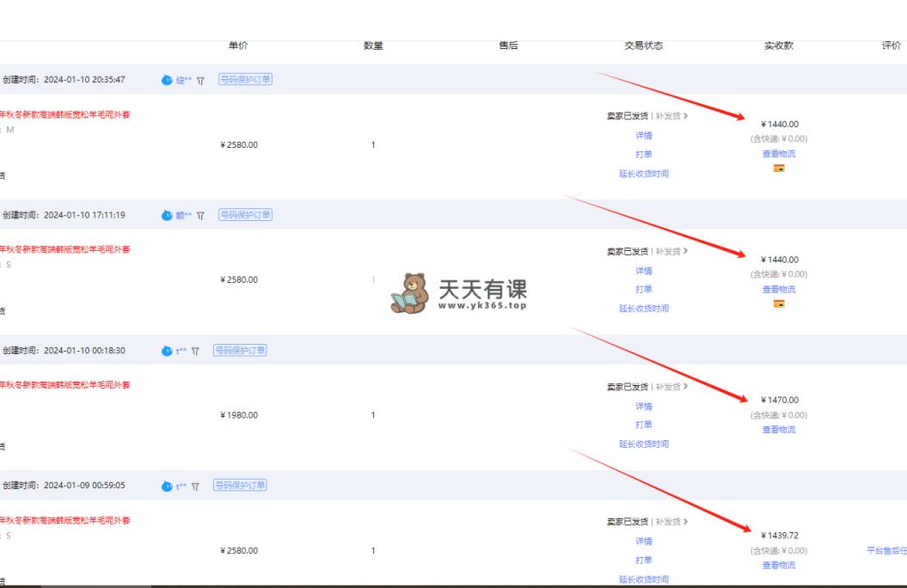Open product title link in 17:11:19 order
The image size is (907, 588).
[x=64, y=249]
